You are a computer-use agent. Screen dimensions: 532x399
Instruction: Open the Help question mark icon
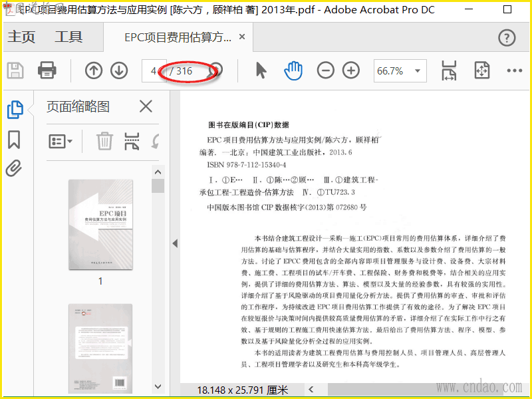[x=507, y=38]
